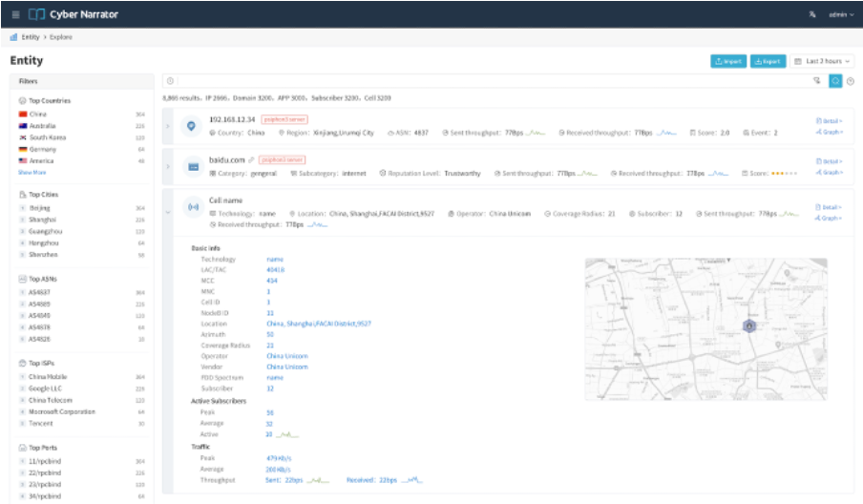
Task: Go to Entity in breadcrumb
Action: pyautogui.click(x=31, y=37)
